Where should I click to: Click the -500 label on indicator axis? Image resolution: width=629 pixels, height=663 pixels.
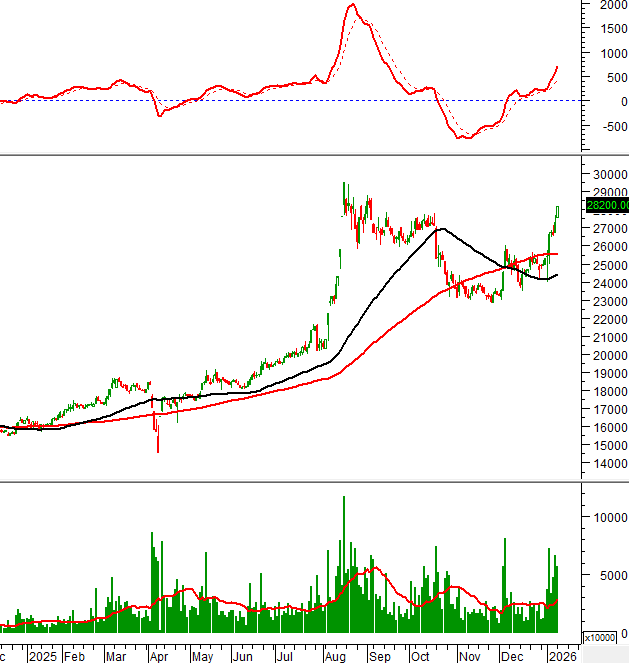[x=604, y=125]
